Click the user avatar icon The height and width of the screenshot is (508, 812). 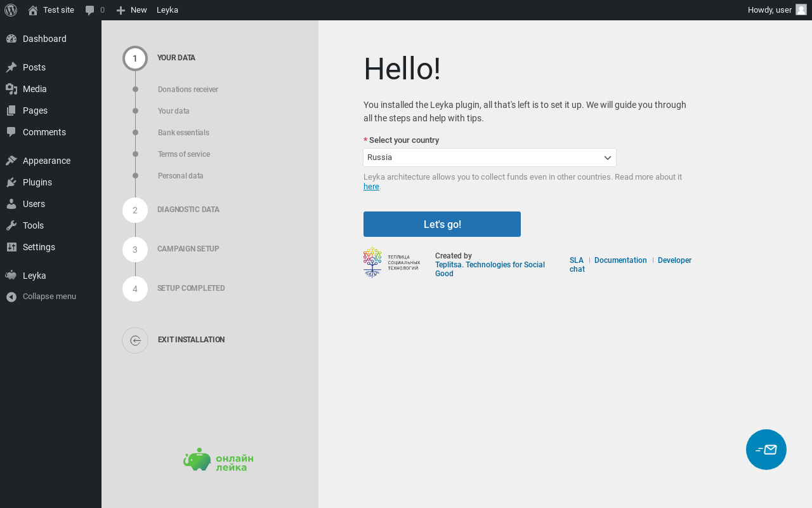click(x=801, y=10)
